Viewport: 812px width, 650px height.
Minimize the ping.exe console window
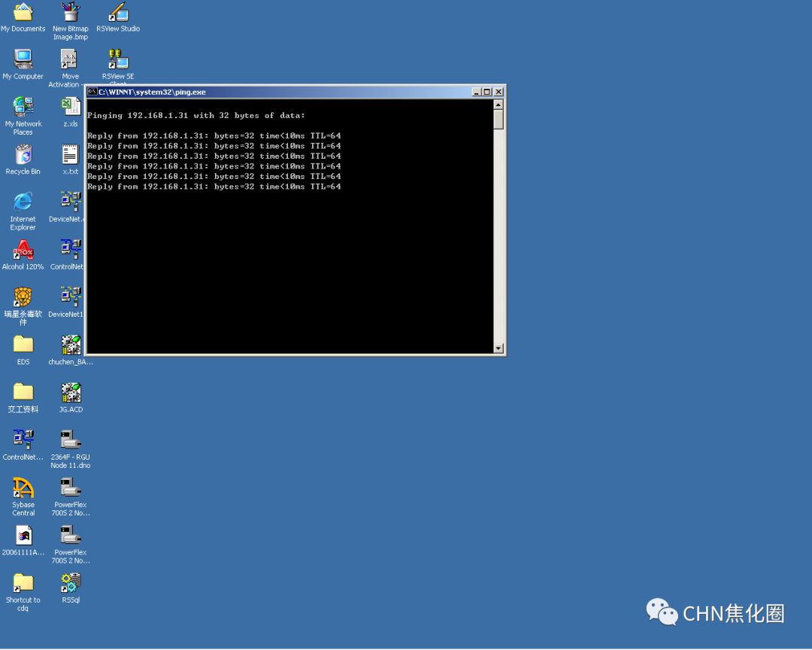pyautogui.click(x=477, y=92)
